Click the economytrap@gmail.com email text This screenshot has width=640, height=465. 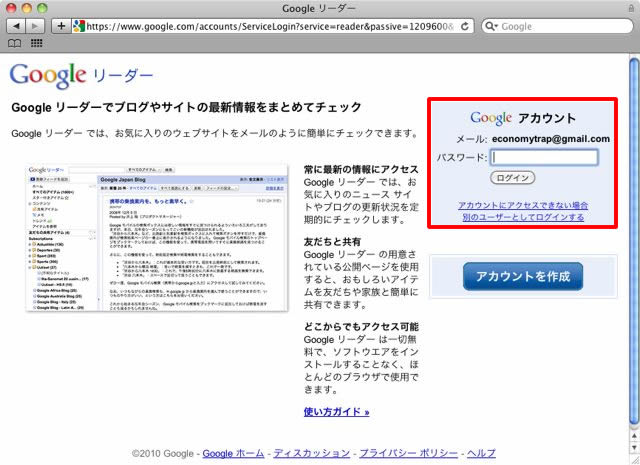point(551,139)
